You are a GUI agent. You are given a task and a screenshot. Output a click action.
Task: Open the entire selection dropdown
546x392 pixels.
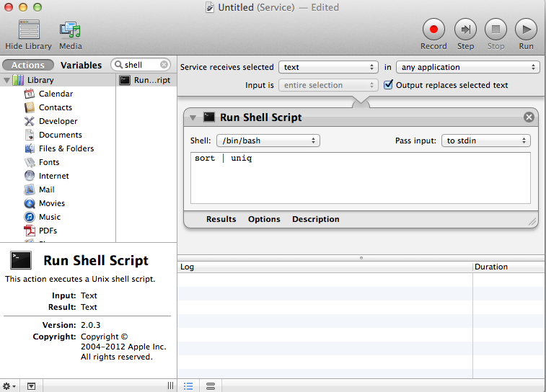tap(328, 85)
